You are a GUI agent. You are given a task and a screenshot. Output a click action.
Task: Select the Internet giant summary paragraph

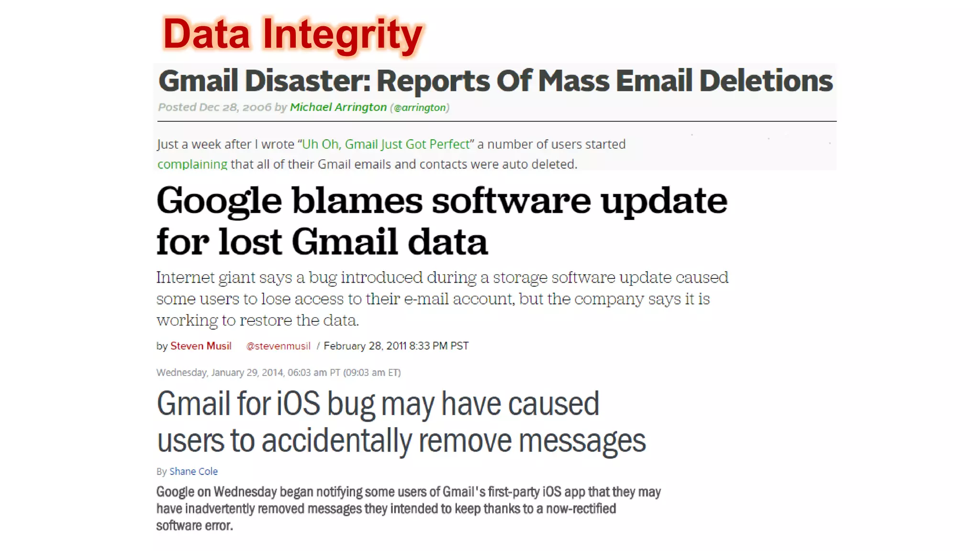pyautogui.click(x=443, y=299)
